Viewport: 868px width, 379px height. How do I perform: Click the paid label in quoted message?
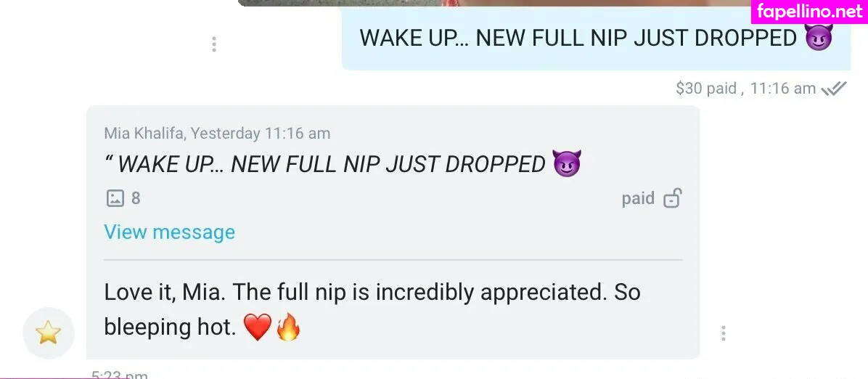(x=638, y=198)
